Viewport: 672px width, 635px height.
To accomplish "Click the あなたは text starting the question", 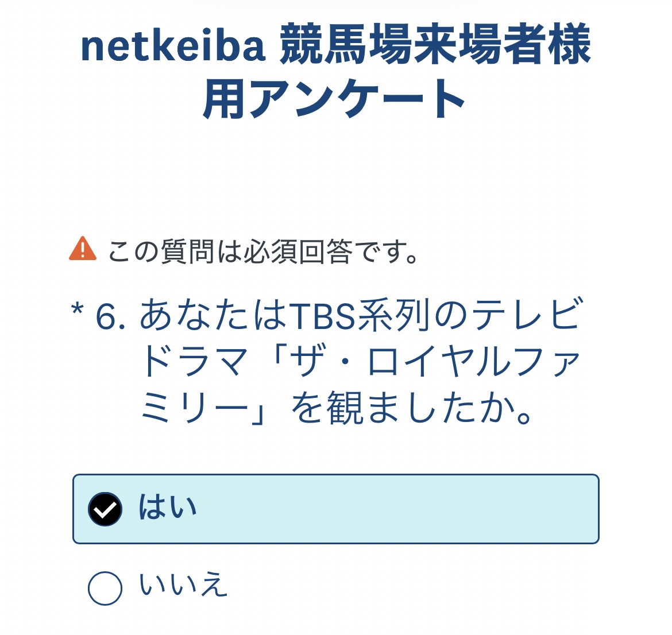I will coord(213,315).
